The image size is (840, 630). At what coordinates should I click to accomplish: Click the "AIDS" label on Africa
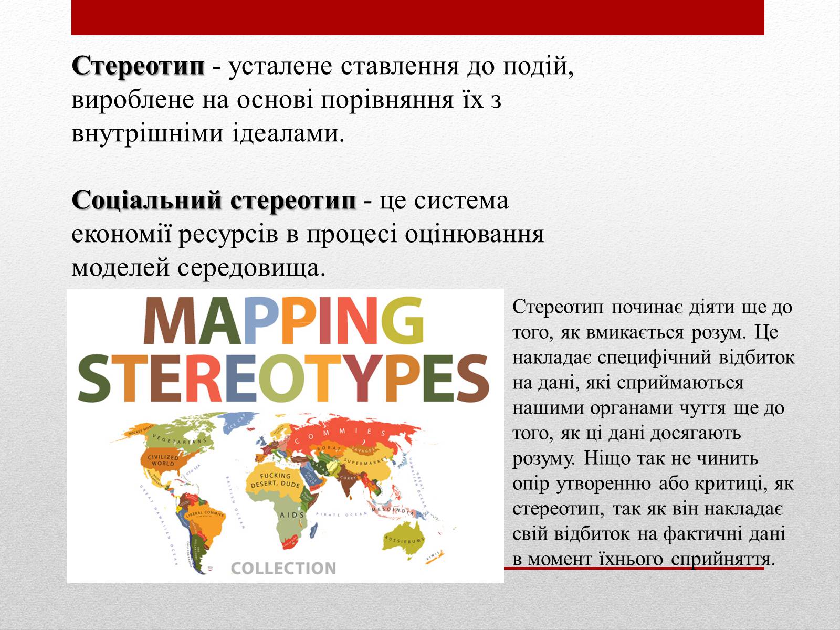coord(292,515)
